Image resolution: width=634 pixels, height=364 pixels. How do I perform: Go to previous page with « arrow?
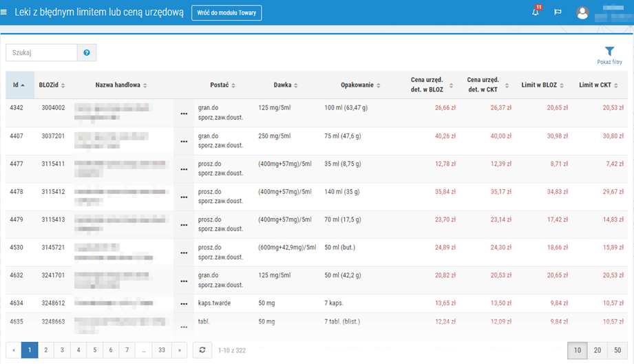pos(14,350)
